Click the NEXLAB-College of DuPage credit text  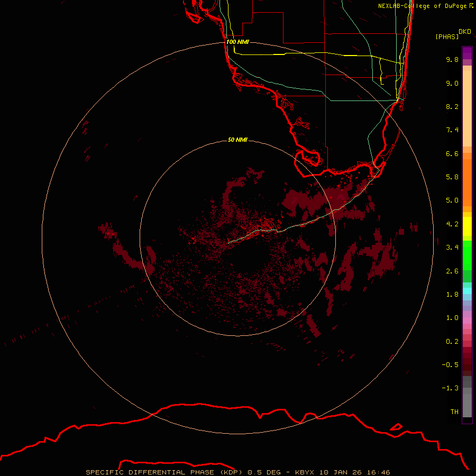425,6
